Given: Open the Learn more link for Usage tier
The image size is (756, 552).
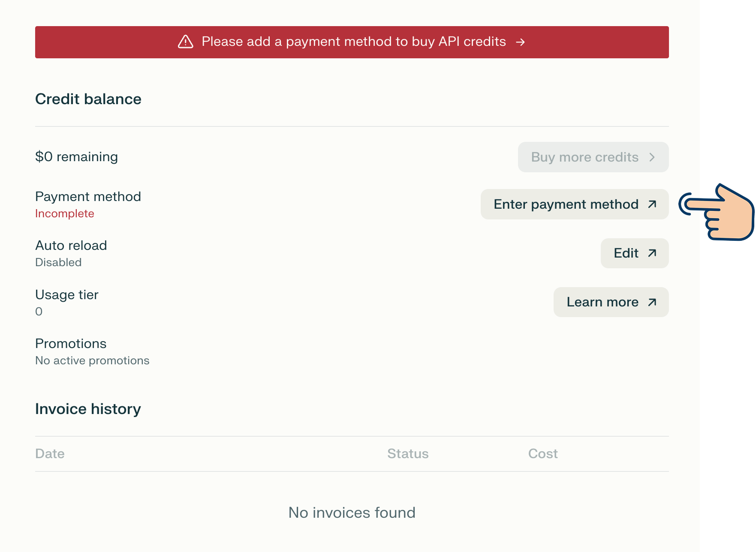Looking at the screenshot, I should tap(602, 302).
